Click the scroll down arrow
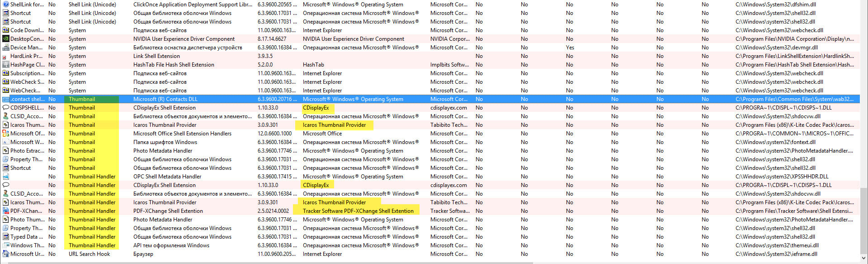This screenshot has height=264, width=868. click(864, 258)
